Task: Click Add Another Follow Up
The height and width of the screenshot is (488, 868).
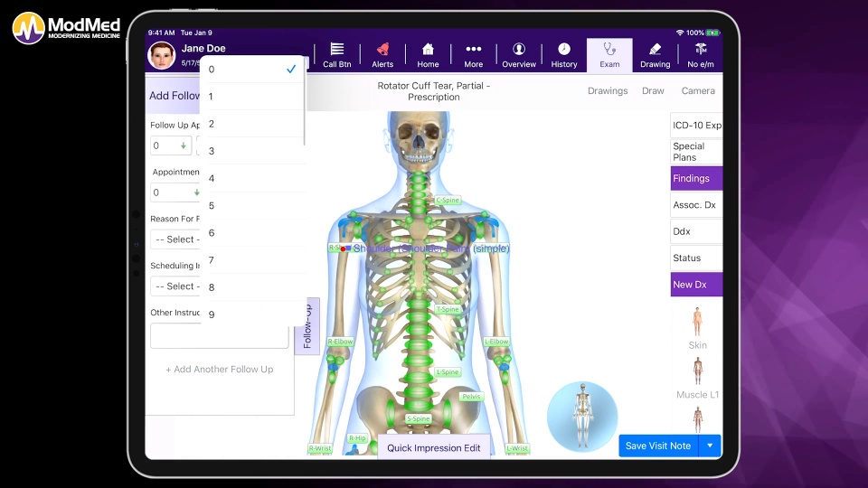Action: [219, 369]
